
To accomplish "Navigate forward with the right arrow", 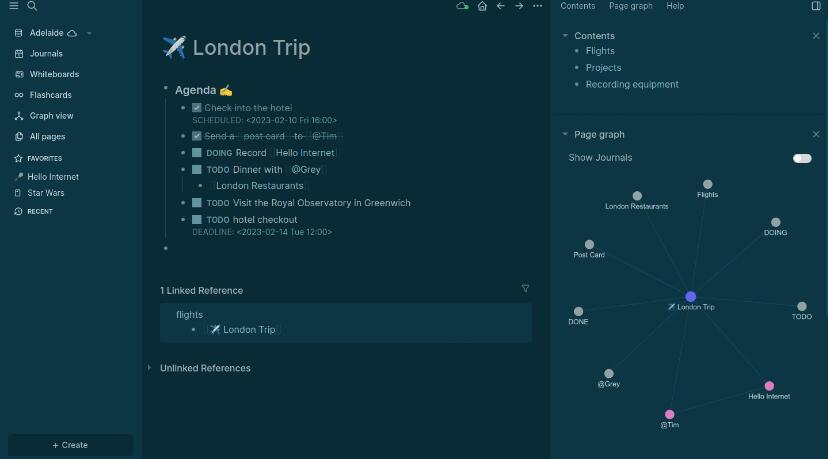I will [519, 6].
